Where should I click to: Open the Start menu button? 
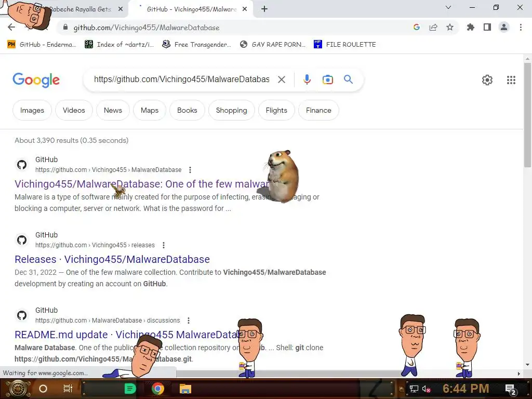click(18, 389)
